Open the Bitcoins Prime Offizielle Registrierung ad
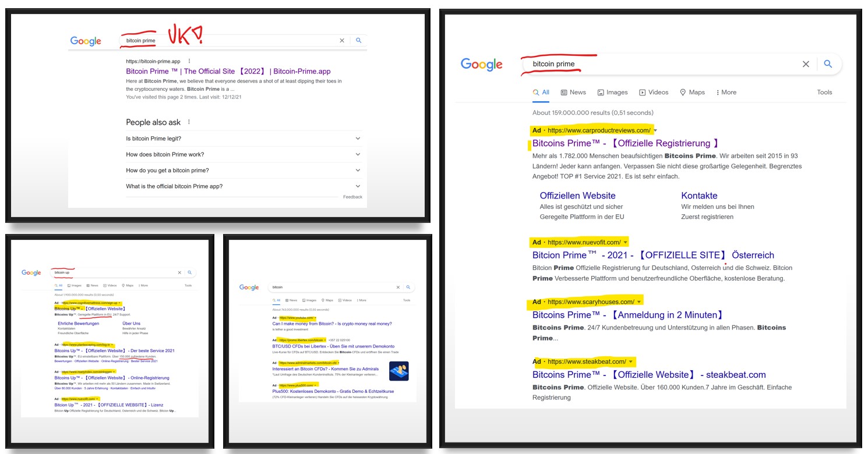Viewport: 868px width, 454px height. (x=626, y=143)
